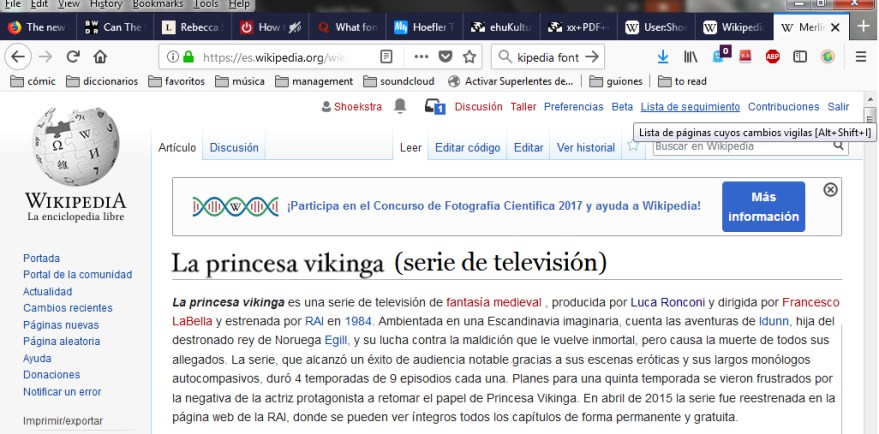Reload the current page
Viewport: 879px width, 434px height.
[x=73, y=57]
